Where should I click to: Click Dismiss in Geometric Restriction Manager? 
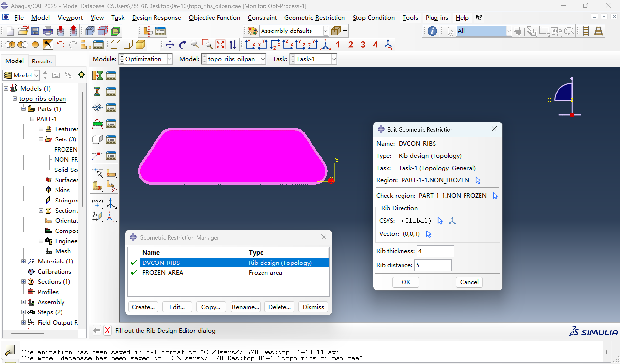[x=313, y=307]
